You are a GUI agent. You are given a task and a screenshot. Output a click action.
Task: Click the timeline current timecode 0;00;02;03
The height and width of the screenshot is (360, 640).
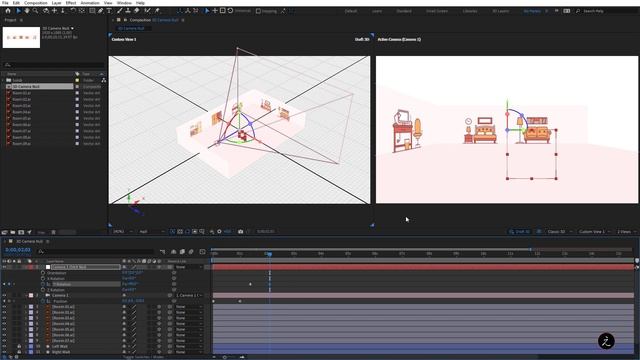click(x=18, y=249)
